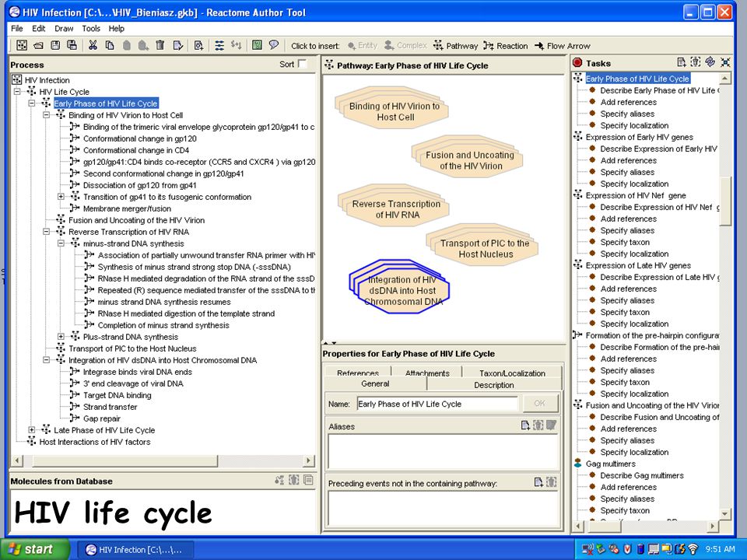Click the add task icon in Tasks header

682,62
